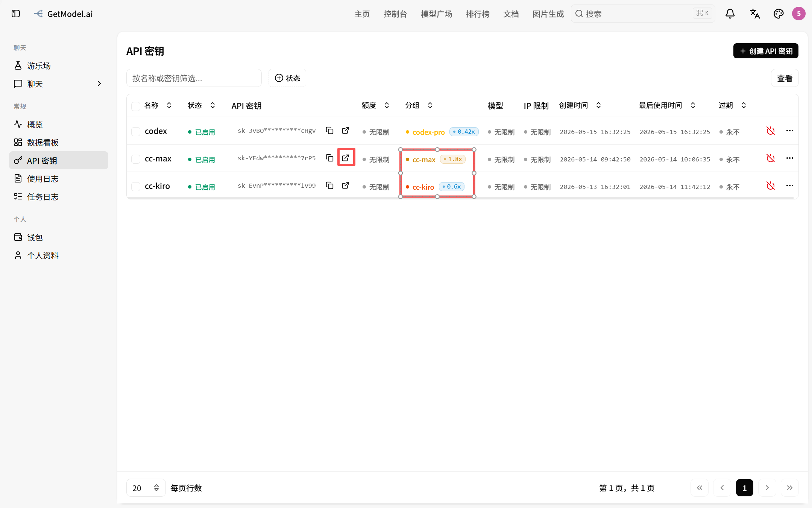Viewport: 812px width, 508px height.
Task: Open 模型广场 in top navigation
Action: (x=437, y=14)
